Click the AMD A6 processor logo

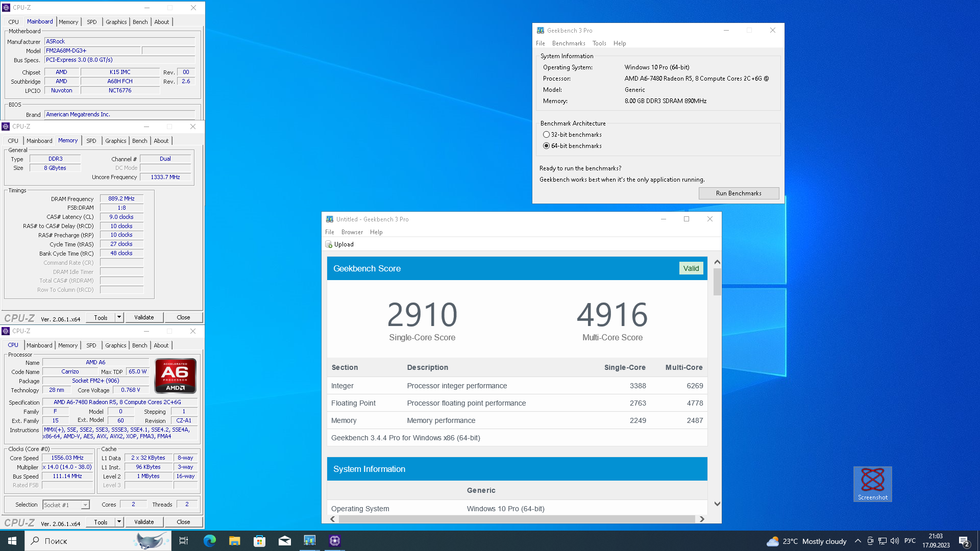click(x=175, y=376)
